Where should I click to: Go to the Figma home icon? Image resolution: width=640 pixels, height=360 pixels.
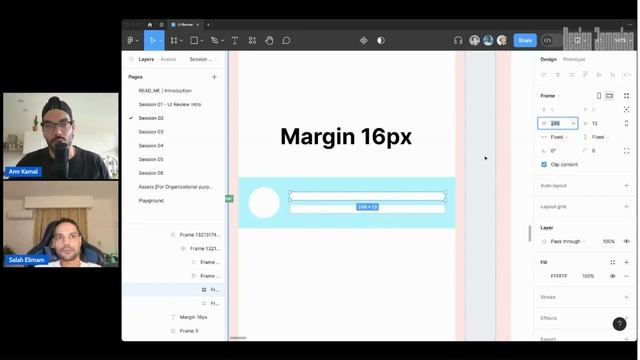(x=150, y=25)
